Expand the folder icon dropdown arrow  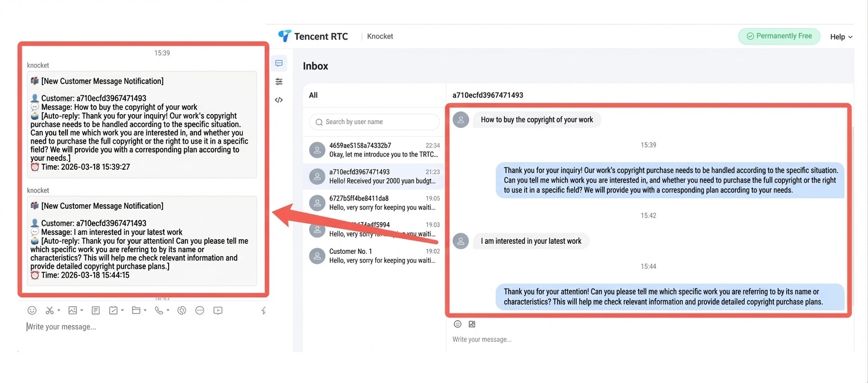[x=145, y=310]
